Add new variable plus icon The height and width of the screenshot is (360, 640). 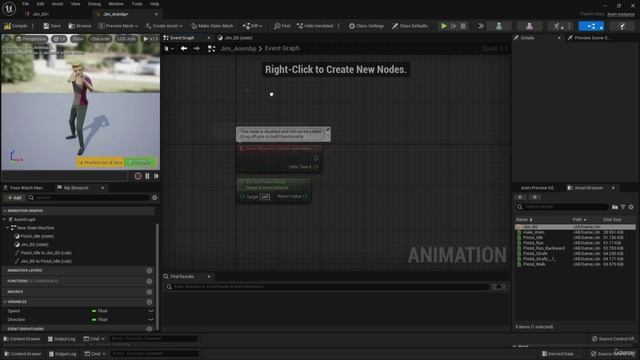[x=149, y=302]
